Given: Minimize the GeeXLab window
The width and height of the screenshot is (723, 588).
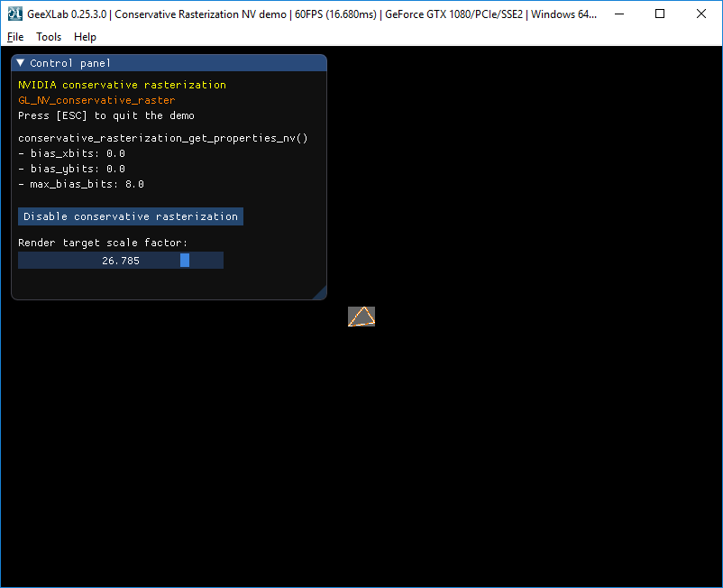Looking at the screenshot, I should [619, 14].
